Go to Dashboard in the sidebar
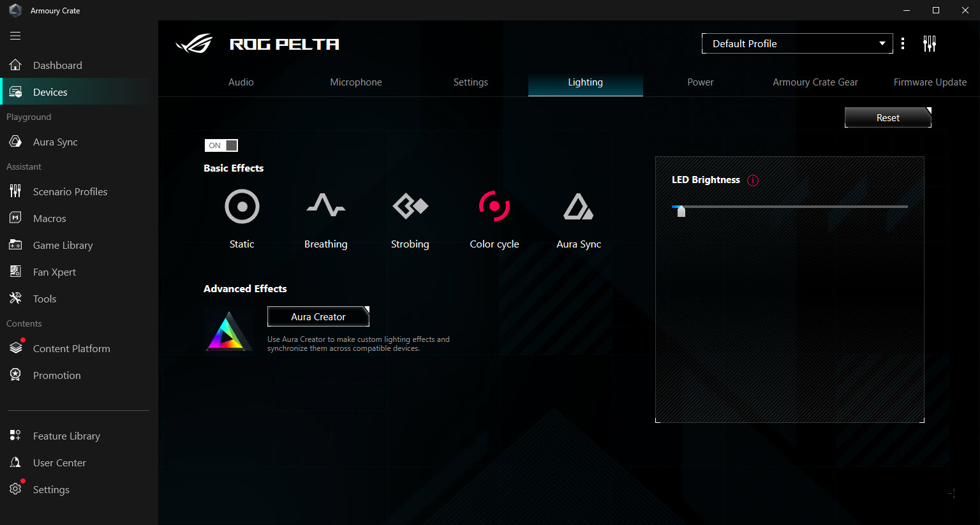Screen dimensions: 980x525 click(x=79, y=65)
